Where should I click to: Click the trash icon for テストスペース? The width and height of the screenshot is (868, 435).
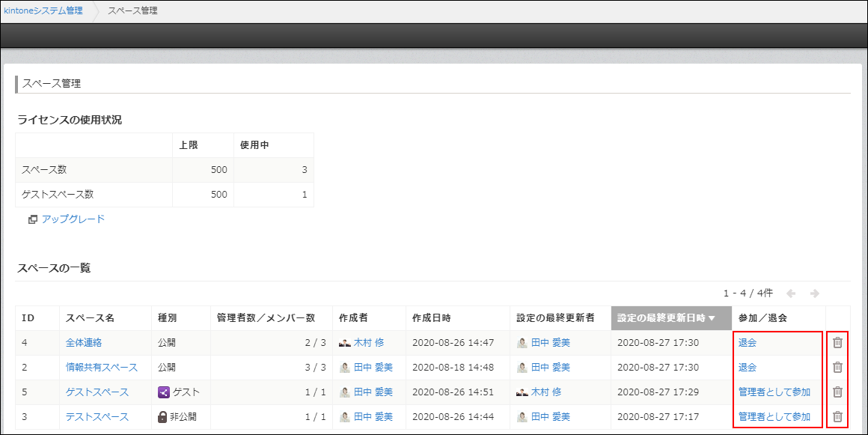(838, 416)
